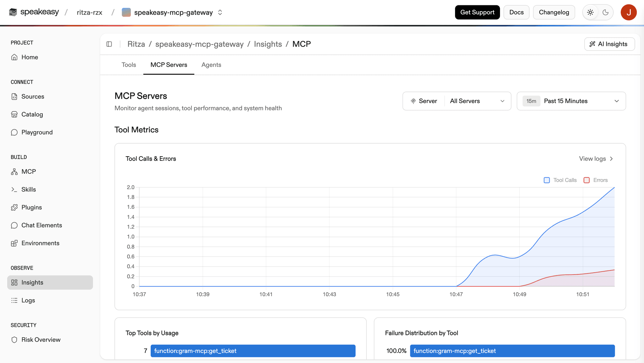The image size is (644, 363).
Task: Switch to the Agents tab
Action: point(211,65)
